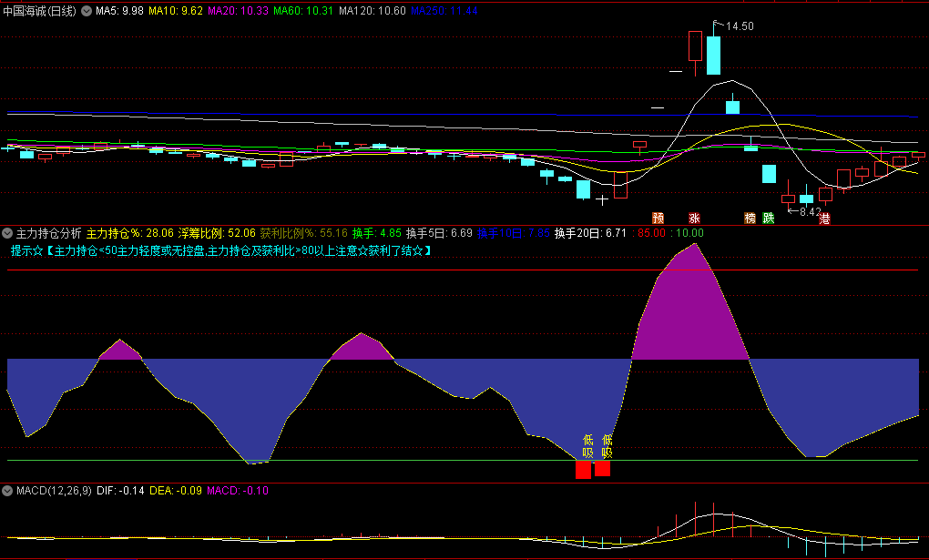
Task: Click the 换手20日: 6.71 value
Action: 590,233
